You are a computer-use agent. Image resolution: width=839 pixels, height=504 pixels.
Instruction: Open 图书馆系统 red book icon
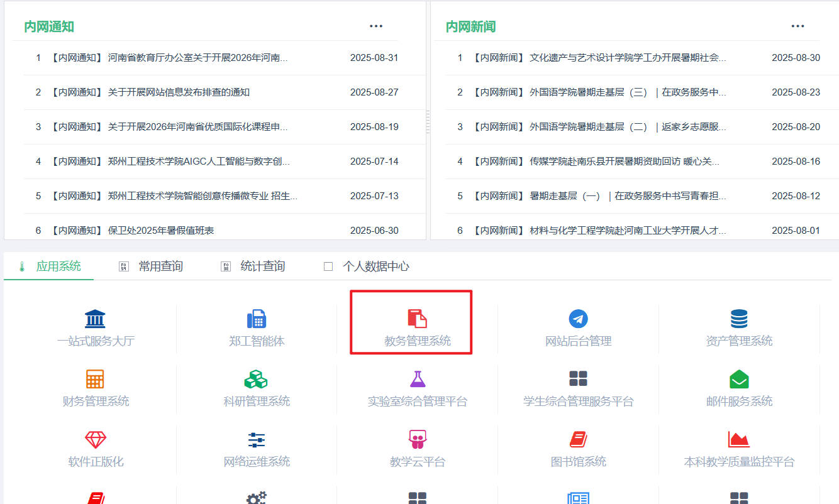pos(578,439)
